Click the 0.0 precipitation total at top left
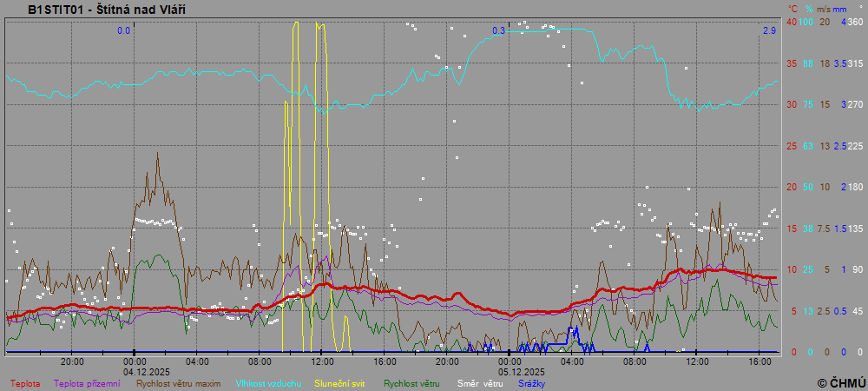The image size is (868, 391). tap(124, 31)
